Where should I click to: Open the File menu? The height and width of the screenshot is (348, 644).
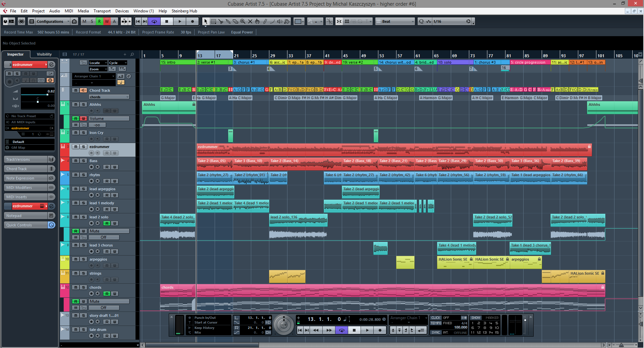(13, 11)
